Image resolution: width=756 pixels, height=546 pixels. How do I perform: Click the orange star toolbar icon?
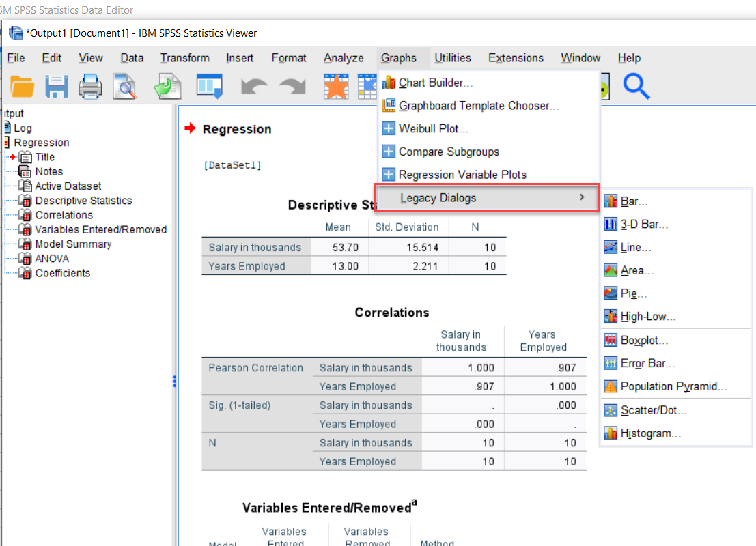click(x=336, y=87)
